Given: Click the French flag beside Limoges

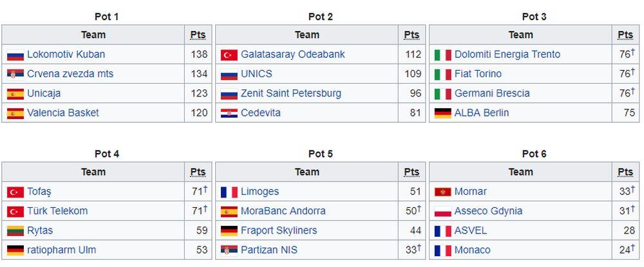Looking at the screenshot, I should (x=229, y=192).
